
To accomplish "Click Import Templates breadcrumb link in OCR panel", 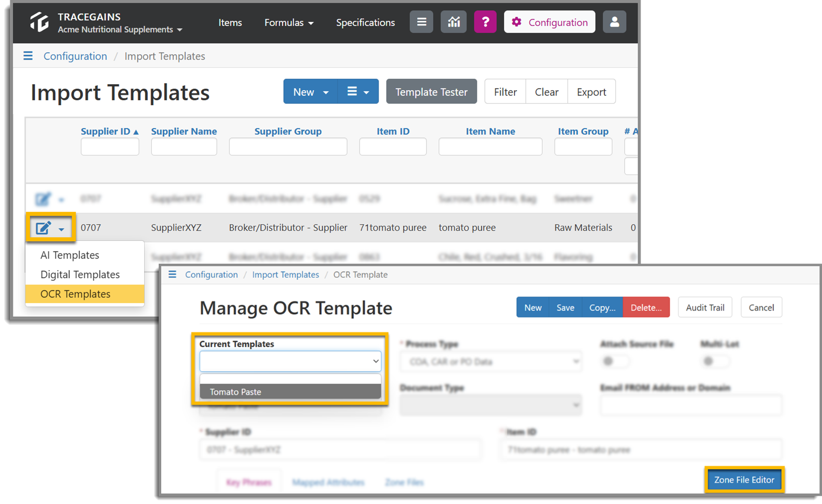I will [x=285, y=274].
